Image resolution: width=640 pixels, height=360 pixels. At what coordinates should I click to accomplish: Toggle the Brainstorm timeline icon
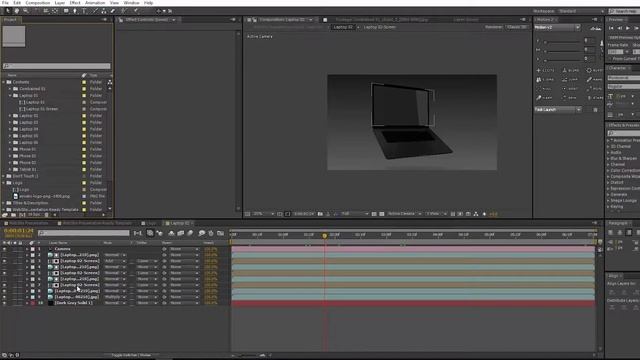coord(201,233)
